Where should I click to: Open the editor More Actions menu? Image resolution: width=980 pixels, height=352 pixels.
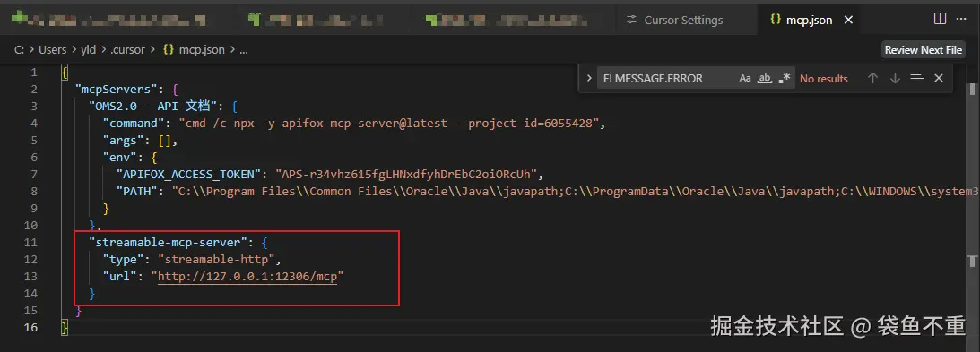[961, 19]
